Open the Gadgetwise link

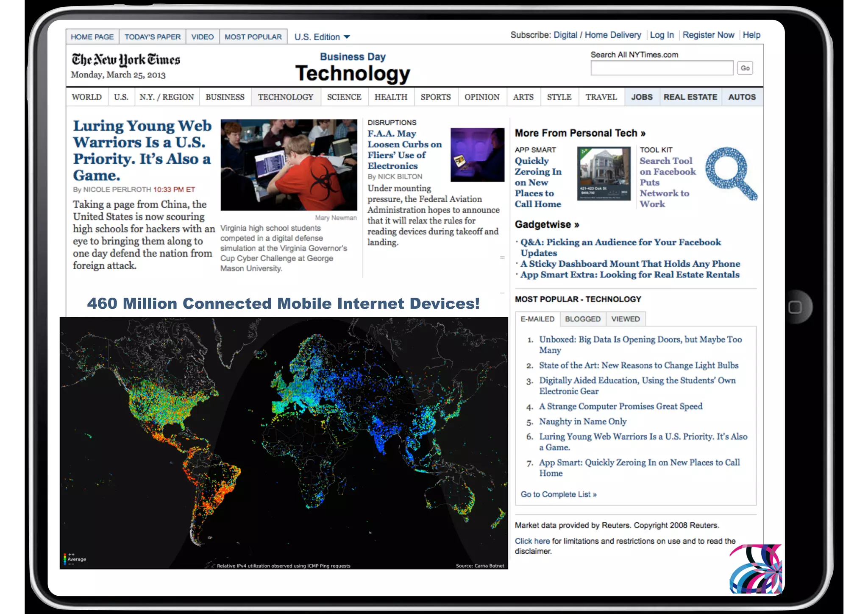(x=547, y=224)
